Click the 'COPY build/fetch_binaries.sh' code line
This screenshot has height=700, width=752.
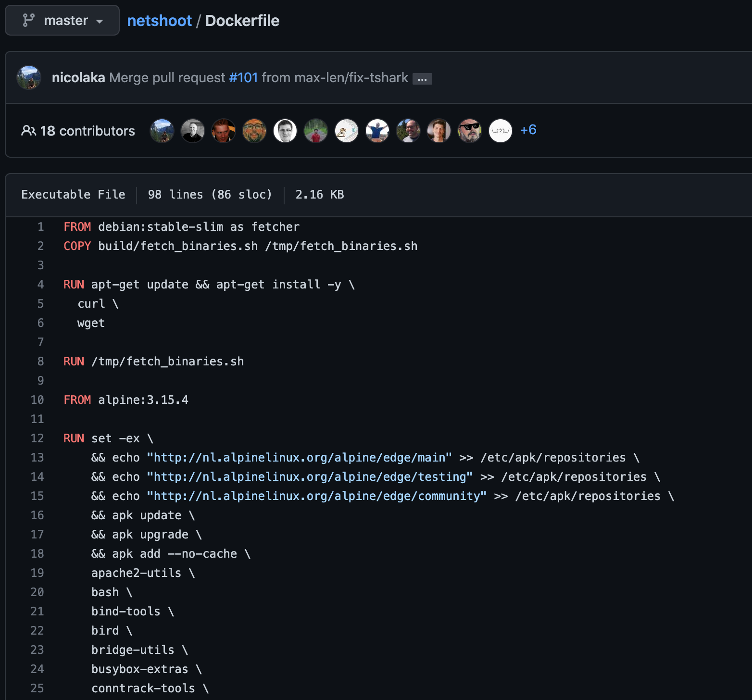(x=240, y=246)
